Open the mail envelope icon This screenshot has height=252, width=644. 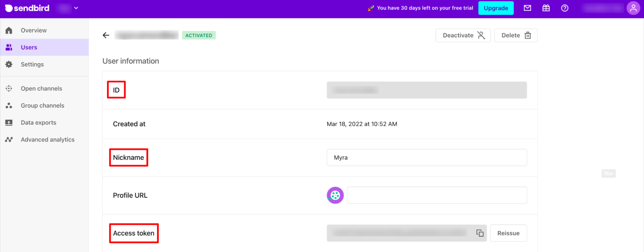click(527, 8)
